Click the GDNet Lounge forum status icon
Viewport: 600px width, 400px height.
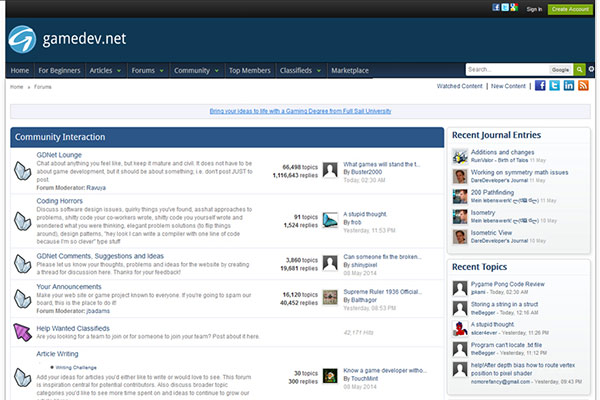click(x=23, y=171)
